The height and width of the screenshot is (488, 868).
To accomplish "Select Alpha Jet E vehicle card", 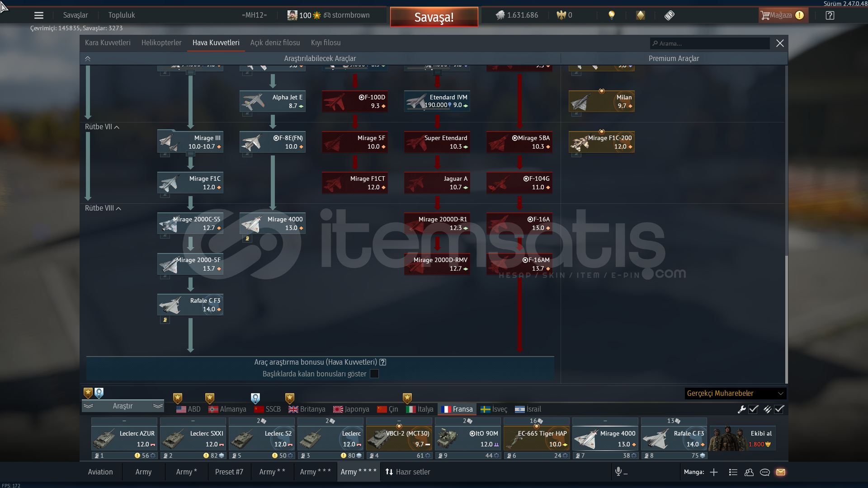I will coord(273,102).
